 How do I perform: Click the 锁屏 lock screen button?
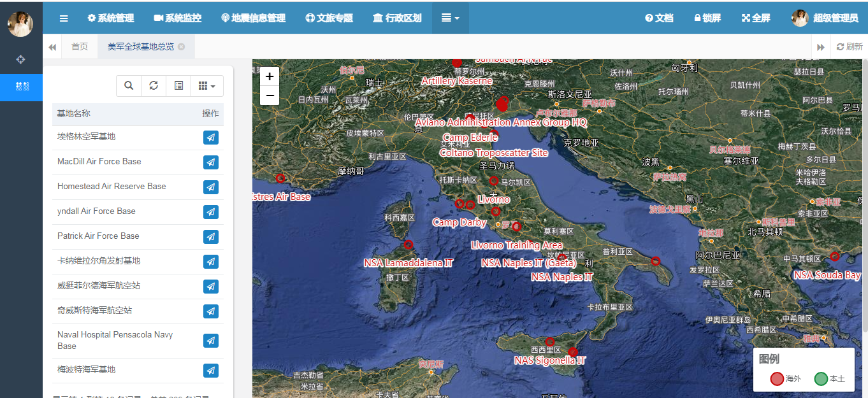click(x=707, y=18)
